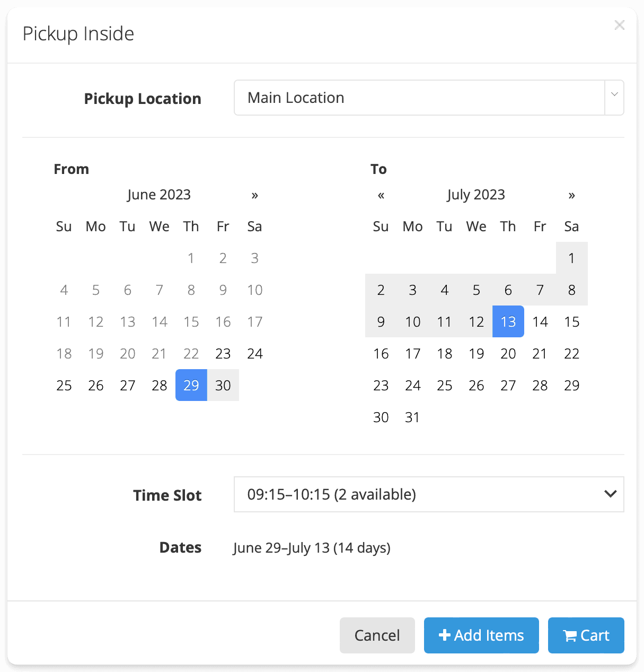Screen dimensions: 644x672
Task: Open the Time Slot dropdown
Action: coord(428,494)
